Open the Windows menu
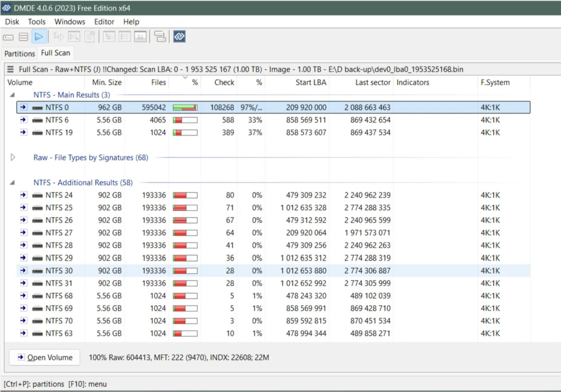Screen dimensions: 561x392 coord(70,22)
